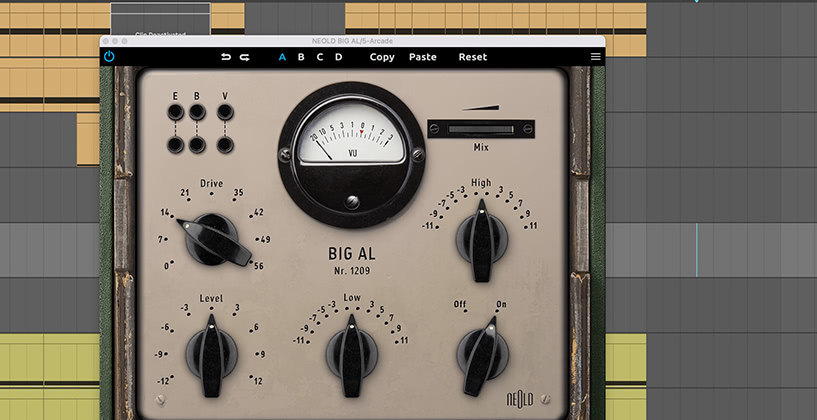Click the Off/On switch knob
Screen dimensions: 817x420
482,356
